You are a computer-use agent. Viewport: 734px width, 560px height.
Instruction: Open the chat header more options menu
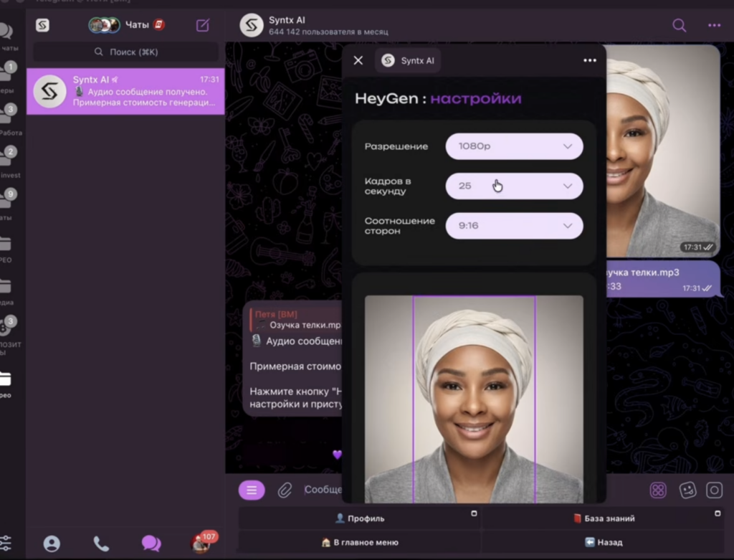point(714,25)
